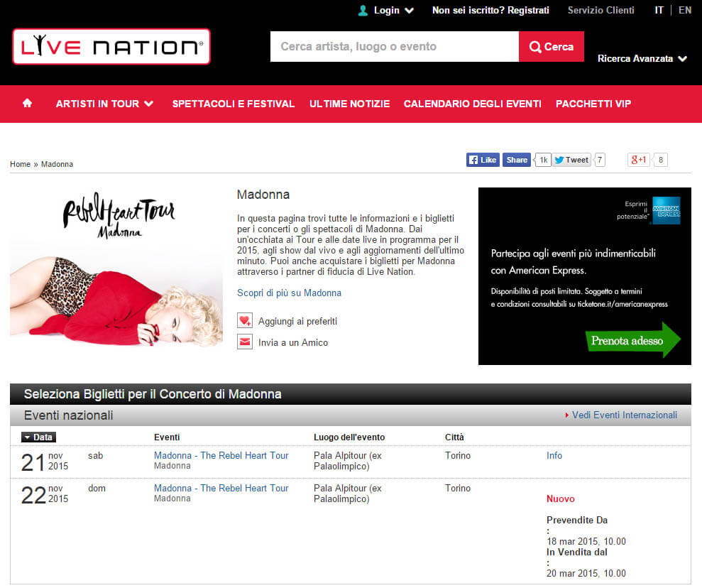This screenshot has width=702, height=588.
Task: Click the heart favorites icon
Action: [x=244, y=321]
